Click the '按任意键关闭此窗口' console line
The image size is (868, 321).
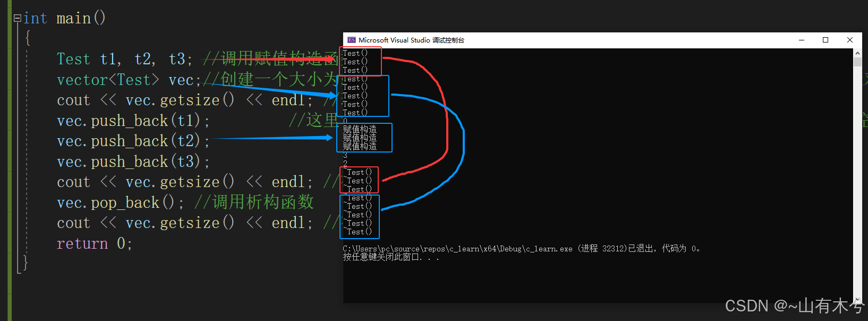(391, 257)
